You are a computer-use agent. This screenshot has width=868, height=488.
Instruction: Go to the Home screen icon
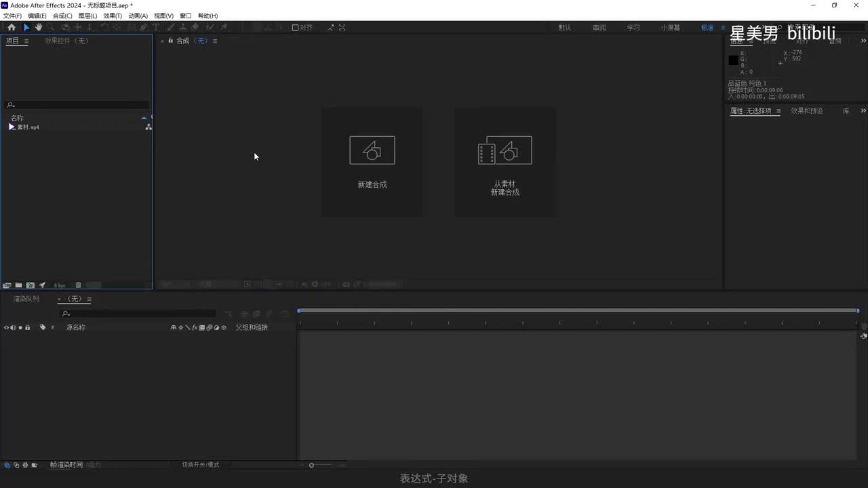11,28
